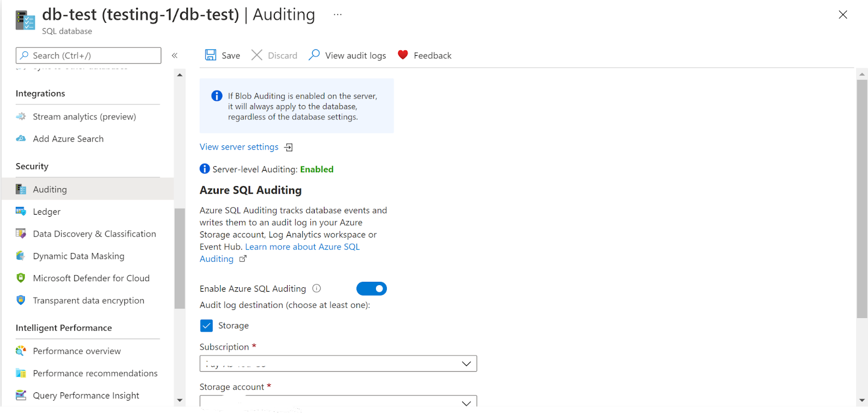The width and height of the screenshot is (868, 413).
Task: Expand the Storage account dropdown
Action: 338,402
